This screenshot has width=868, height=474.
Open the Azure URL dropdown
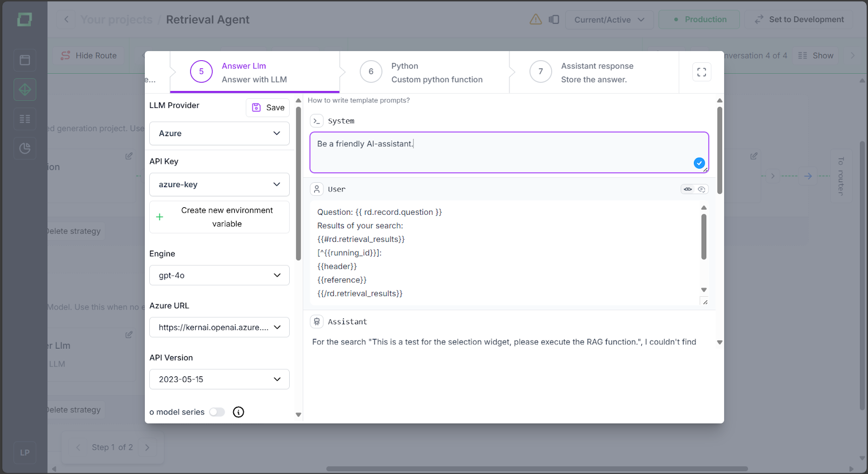tap(219, 328)
